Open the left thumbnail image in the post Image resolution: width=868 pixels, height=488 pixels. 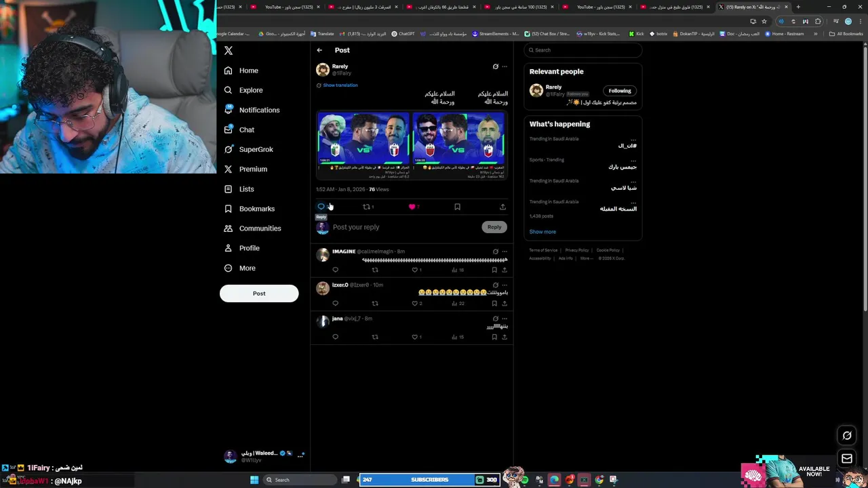(x=363, y=145)
